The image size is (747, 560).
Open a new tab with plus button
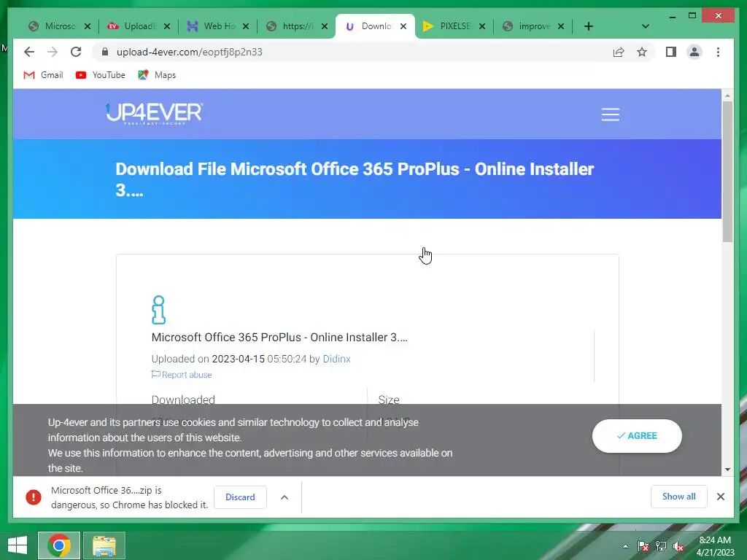pyautogui.click(x=589, y=26)
